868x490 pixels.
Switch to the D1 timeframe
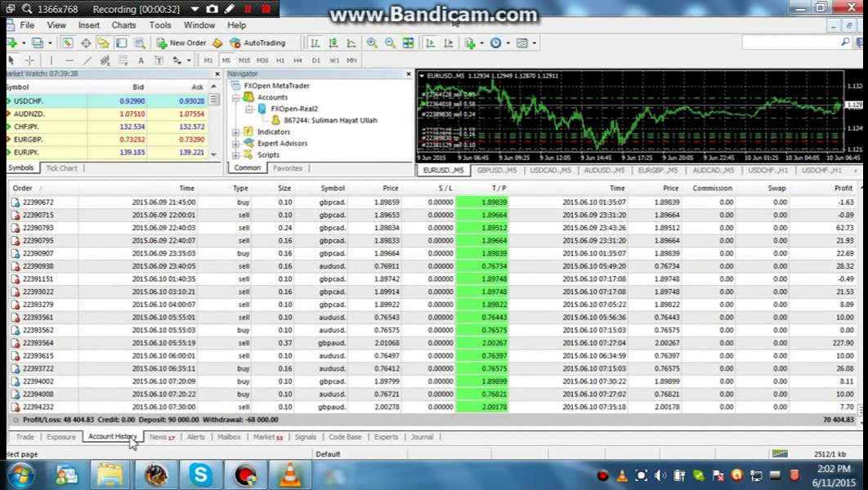[316, 60]
